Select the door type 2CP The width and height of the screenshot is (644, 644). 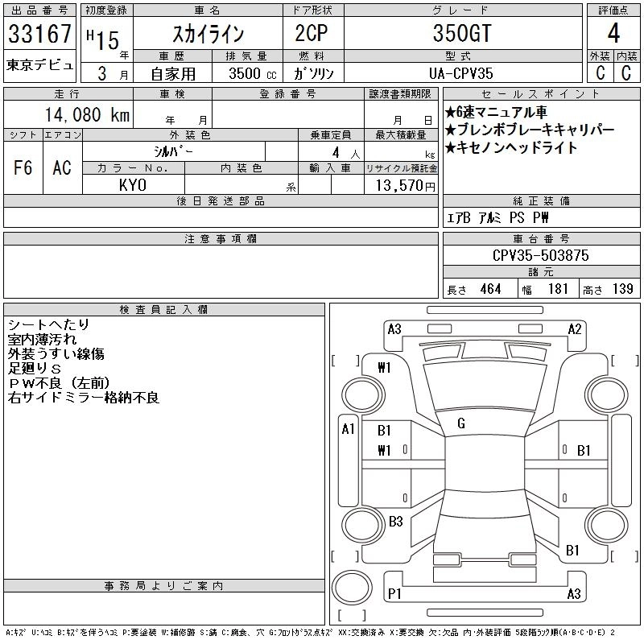[312, 33]
